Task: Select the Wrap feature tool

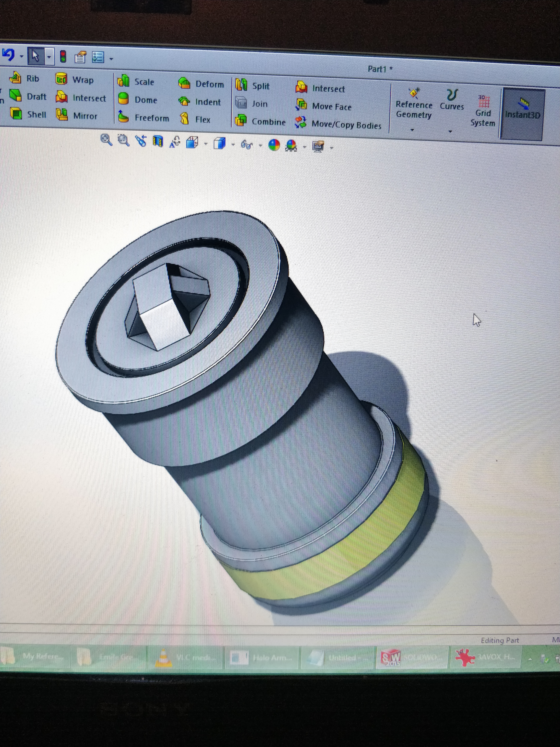Action: (75, 80)
